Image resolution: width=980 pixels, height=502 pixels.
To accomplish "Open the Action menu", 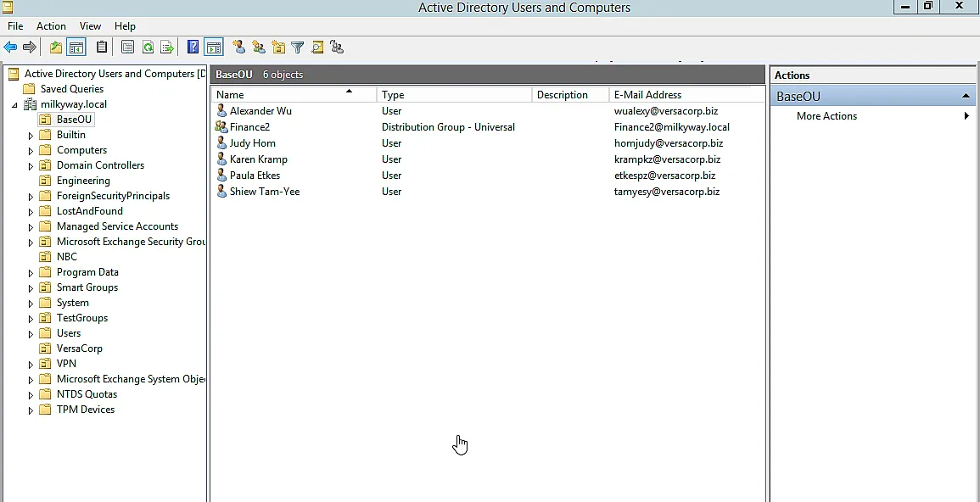I will click(x=51, y=26).
